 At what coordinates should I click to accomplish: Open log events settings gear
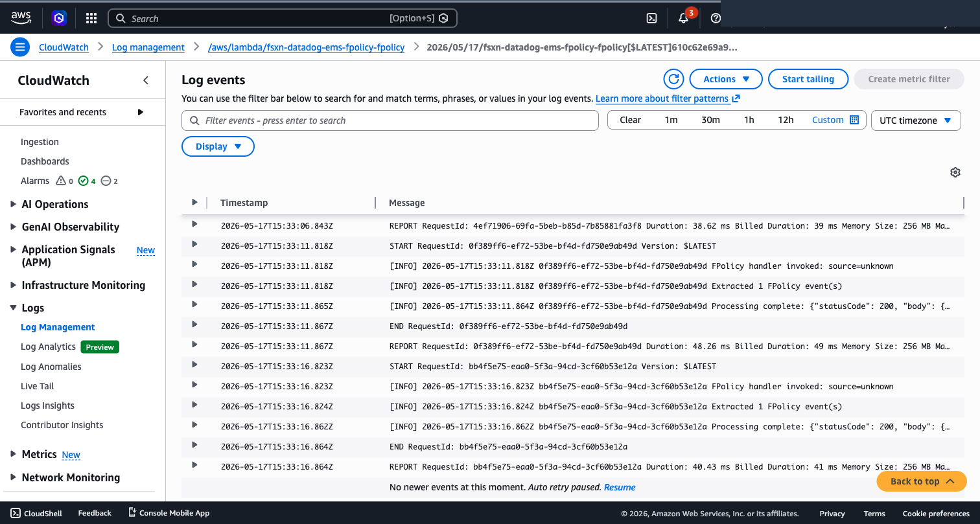point(955,172)
